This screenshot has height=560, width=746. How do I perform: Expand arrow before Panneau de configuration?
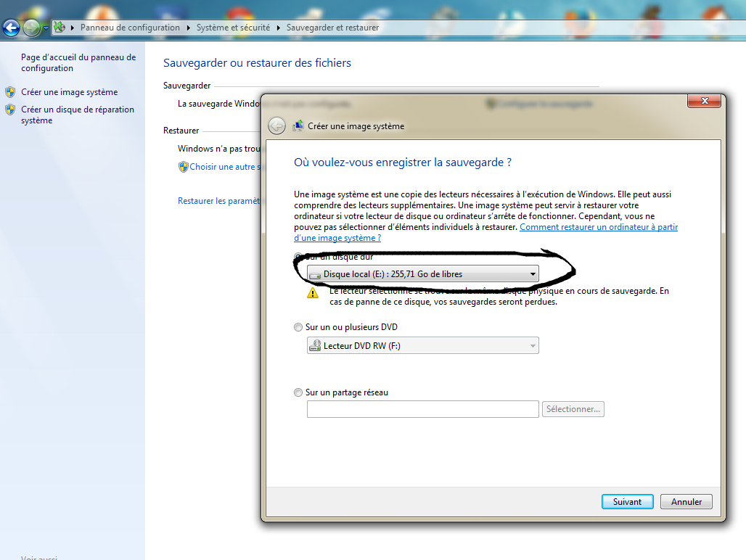73,28
